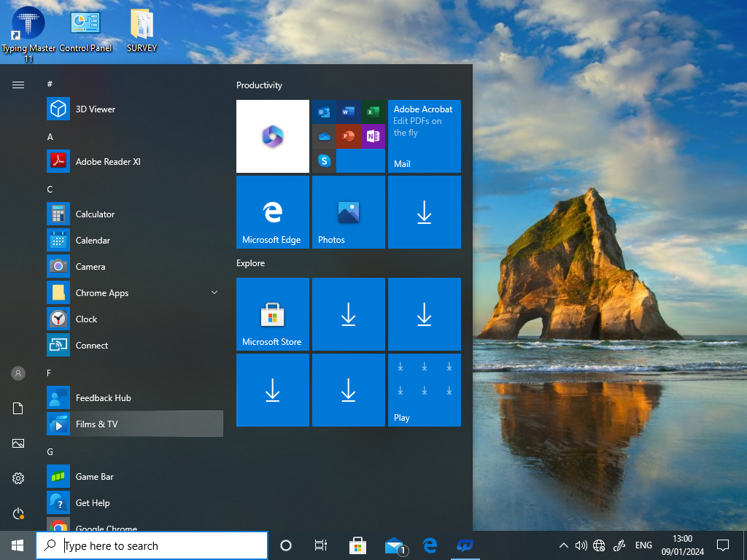Click the Productivity group heading
This screenshot has width=747, height=560.
tap(260, 85)
